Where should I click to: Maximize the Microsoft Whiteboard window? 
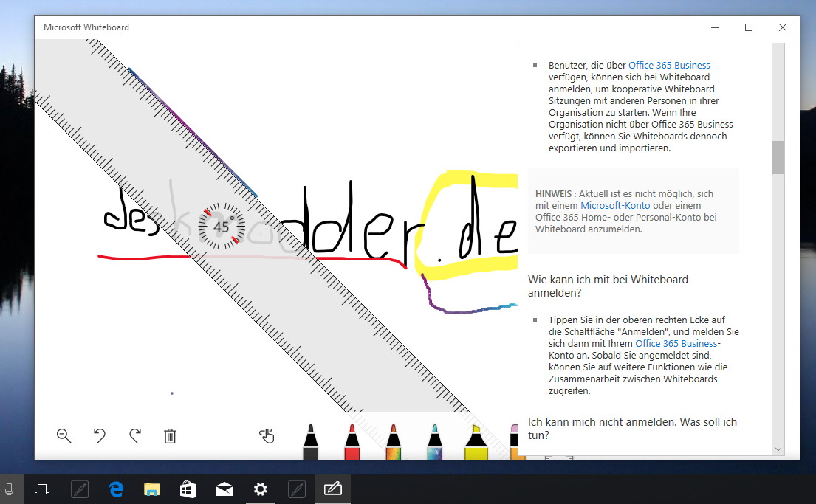(749, 27)
